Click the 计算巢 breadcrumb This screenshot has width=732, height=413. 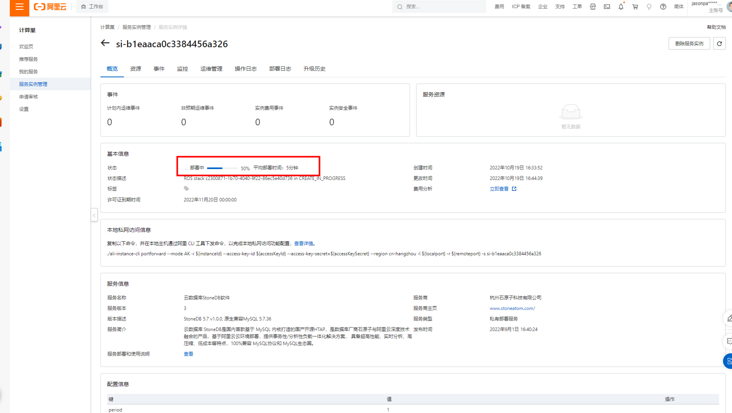click(107, 27)
